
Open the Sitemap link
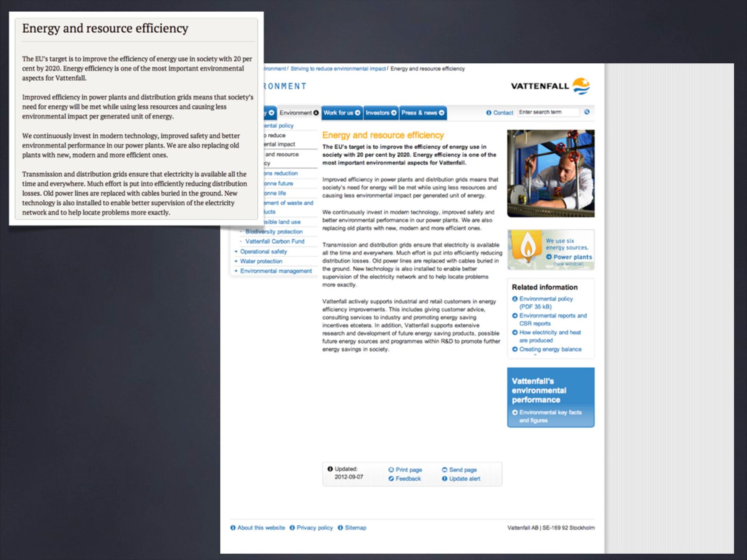[356, 528]
